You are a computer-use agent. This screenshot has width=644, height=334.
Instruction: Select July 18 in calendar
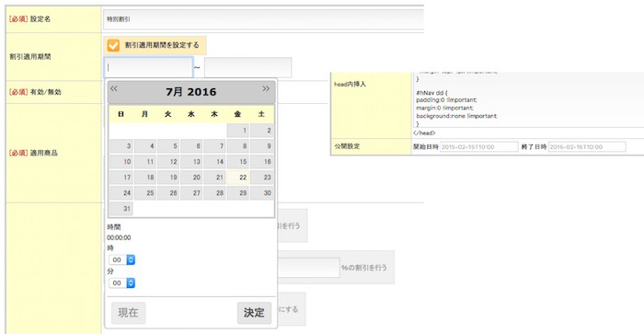tap(145, 178)
